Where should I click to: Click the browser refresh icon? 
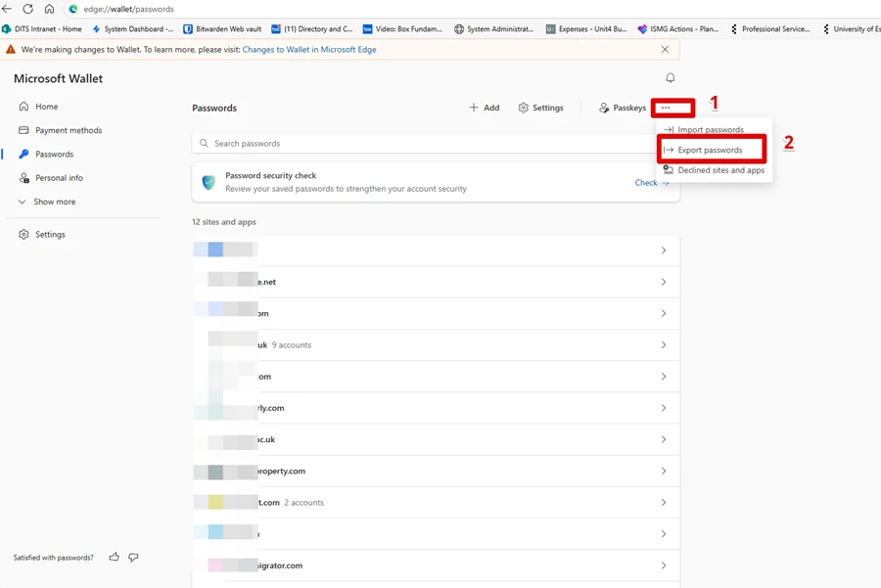coord(27,9)
